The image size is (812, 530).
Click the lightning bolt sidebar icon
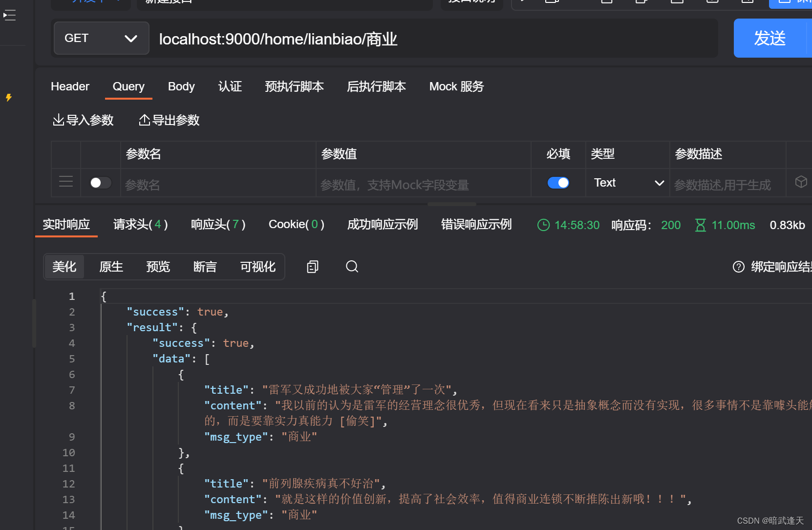[9, 97]
